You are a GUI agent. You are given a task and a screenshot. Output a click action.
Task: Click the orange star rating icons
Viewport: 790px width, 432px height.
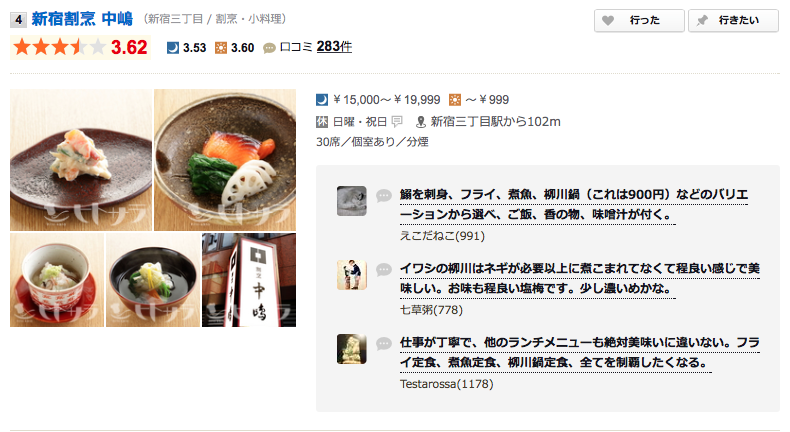pos(59,47)
